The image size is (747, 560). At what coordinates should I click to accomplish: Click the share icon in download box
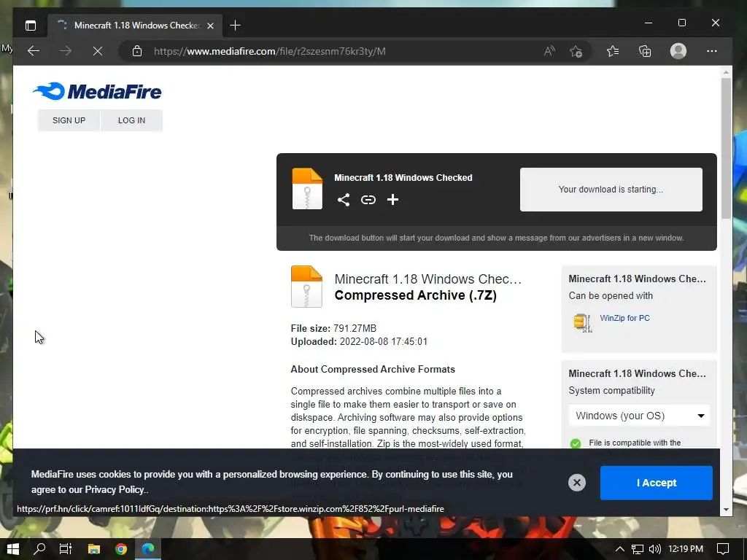[x=344, y=200]
